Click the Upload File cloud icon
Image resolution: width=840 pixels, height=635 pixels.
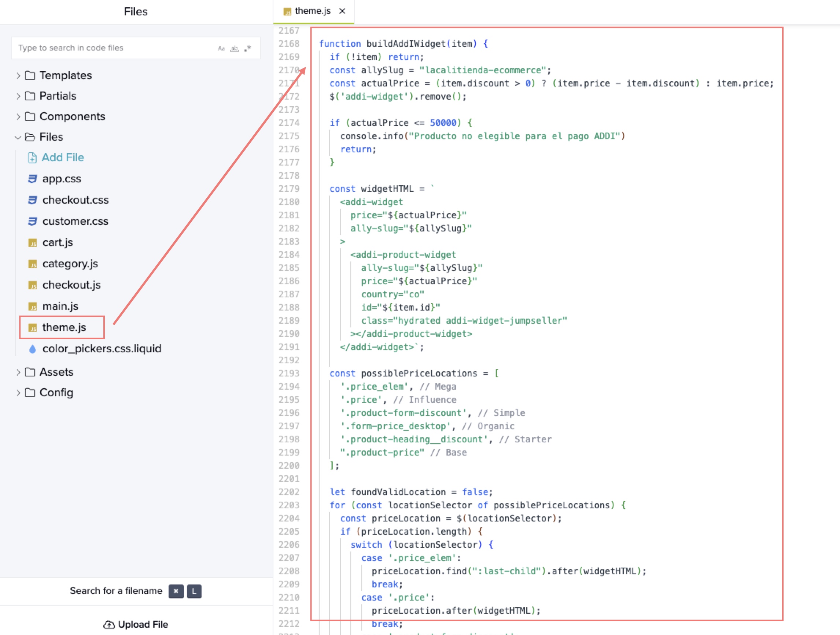[109, 624]
